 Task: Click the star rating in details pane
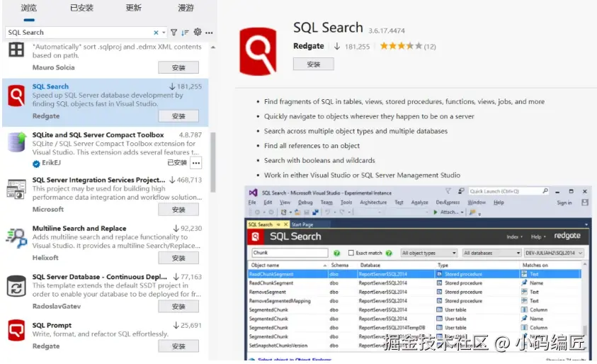[401, 46]
